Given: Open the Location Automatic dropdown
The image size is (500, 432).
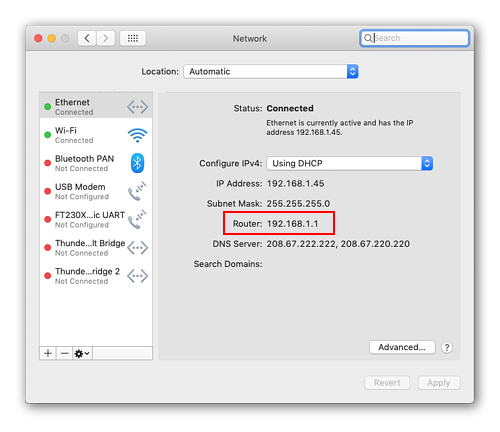Looking at the screenshot, I should pos(271,71).
